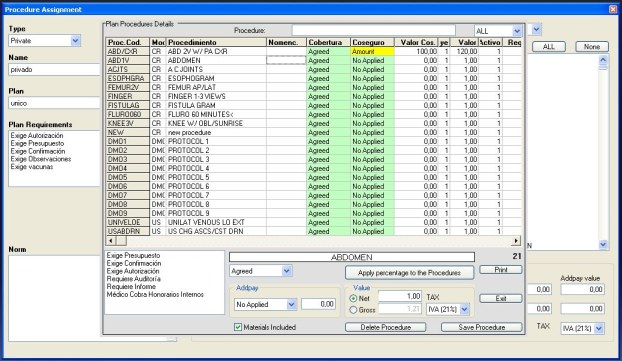Click the Net value field showing 1,00
Viewport: 622px width, 361px height.
point(400,296)
